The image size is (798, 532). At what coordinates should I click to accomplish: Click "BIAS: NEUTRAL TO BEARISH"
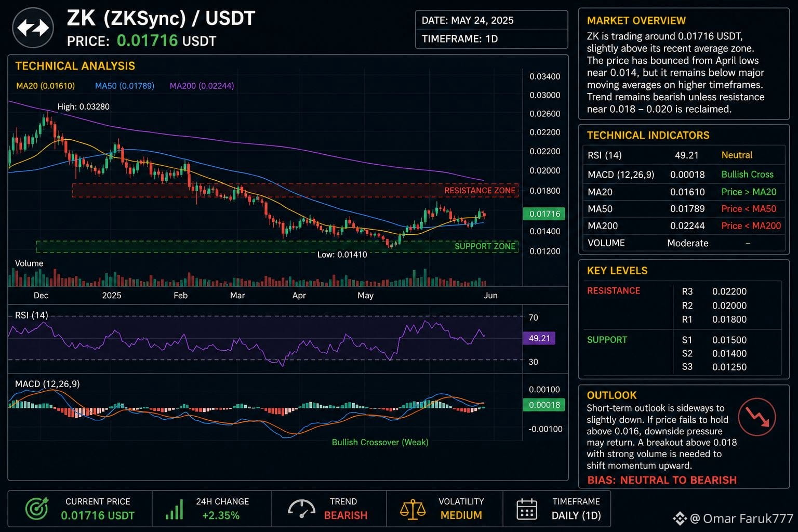point(662,480)
